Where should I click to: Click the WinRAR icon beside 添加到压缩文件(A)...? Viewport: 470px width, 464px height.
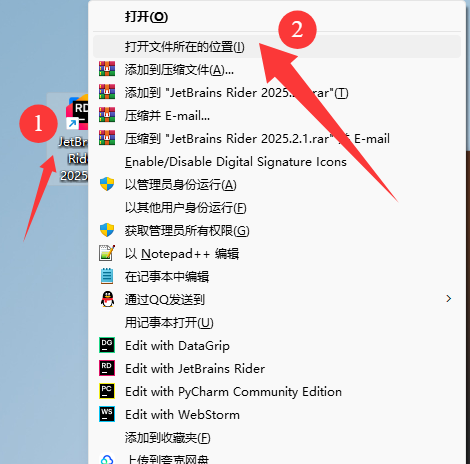pyautogui.click(x=107, y=69)
